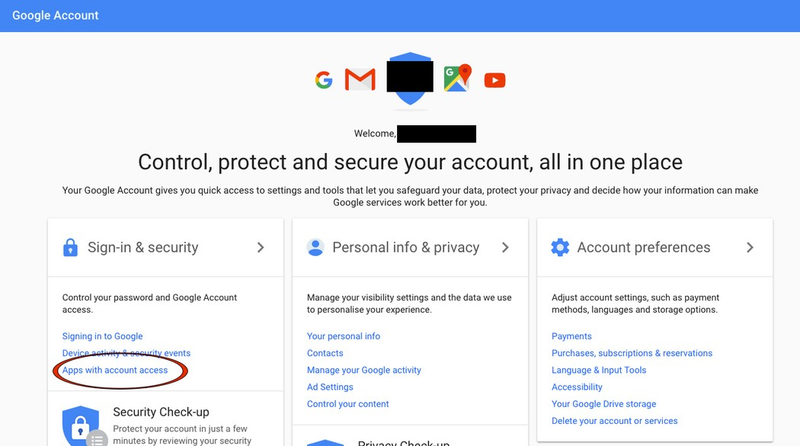The height and width of the screenshot is (446, 800).
Task: Select the Google Maps pin icon
Action: tap(457, 78)
